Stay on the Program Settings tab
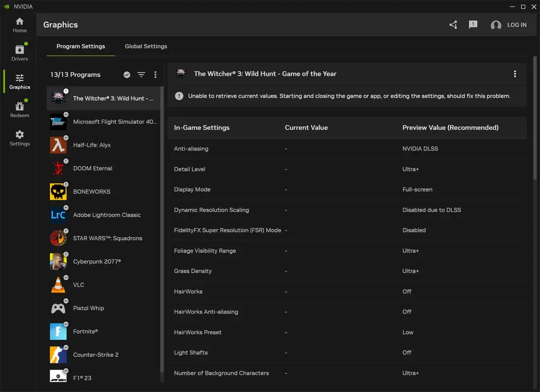The height and width of the screenshot is (392, 540). click(80, 46)
